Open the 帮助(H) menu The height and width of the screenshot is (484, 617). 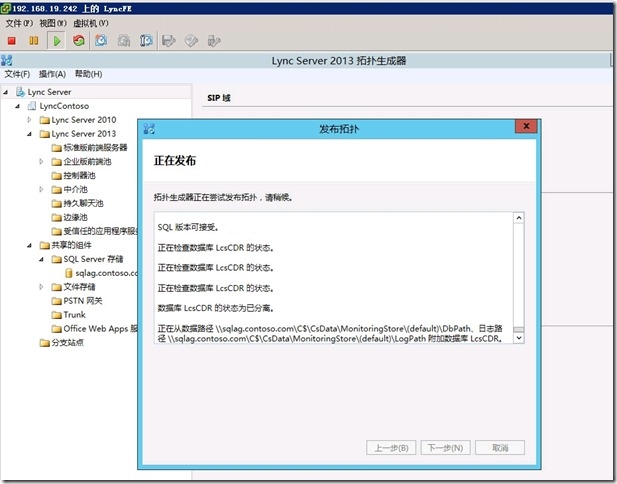(89, 74)
